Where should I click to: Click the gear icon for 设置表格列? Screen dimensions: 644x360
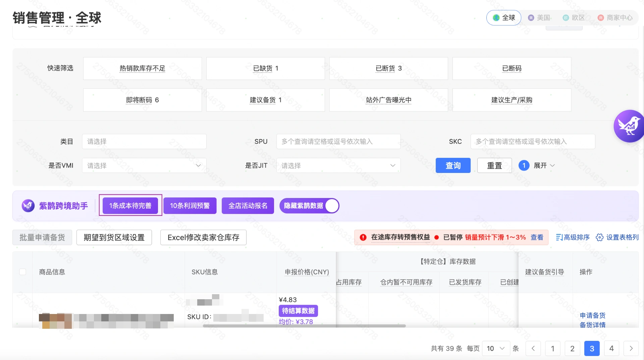coord(599,237)
